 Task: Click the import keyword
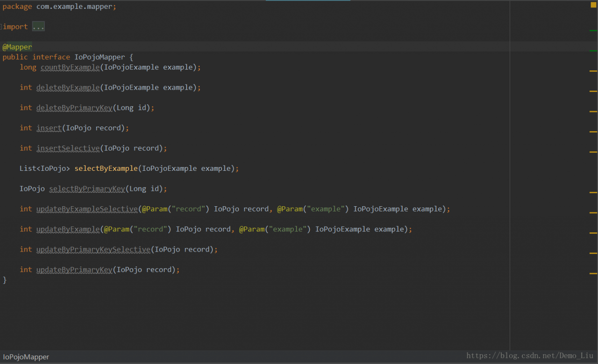pyautogui.click(x=15, y=27)
